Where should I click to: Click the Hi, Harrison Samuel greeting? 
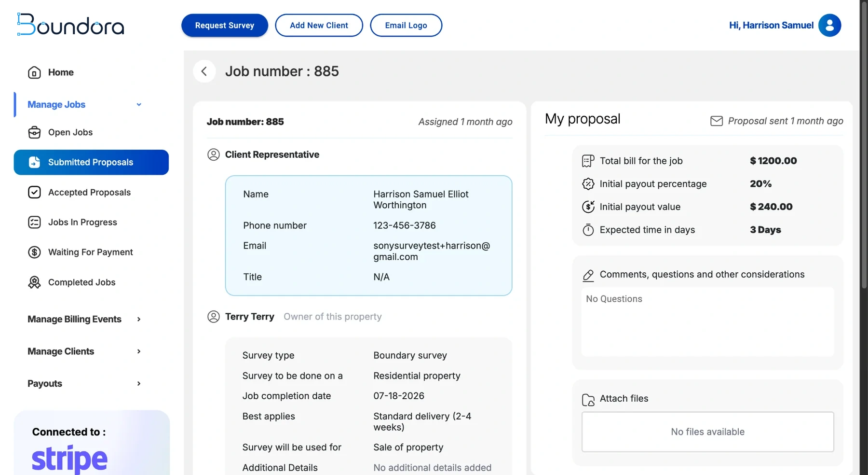[771, 25]
